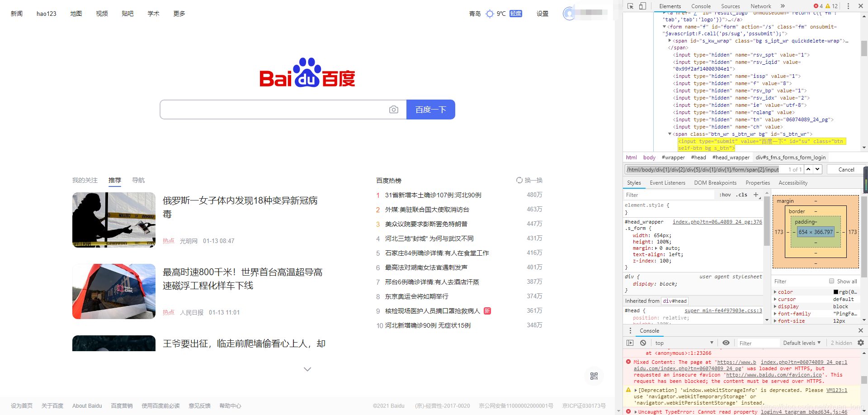Switch to the Network panel
The height and width of the screenshot is (415, 868).
click(760, 6)
